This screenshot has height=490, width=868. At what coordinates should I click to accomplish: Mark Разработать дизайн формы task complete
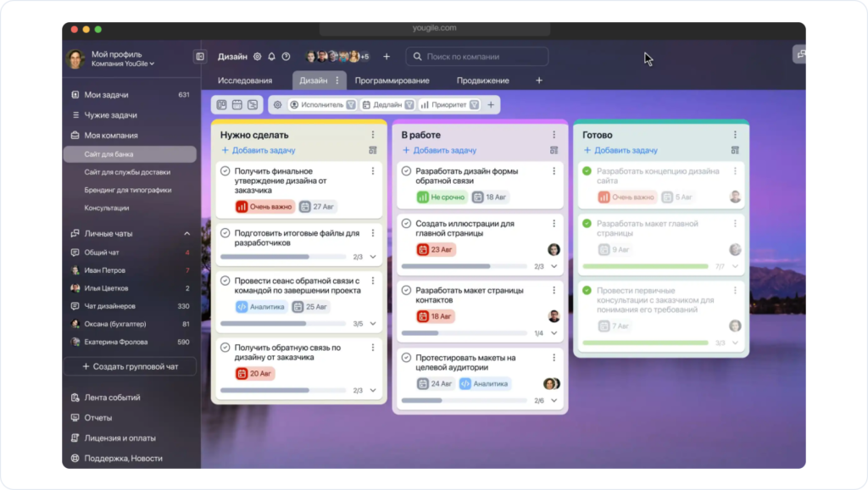(x=406, y=171)
